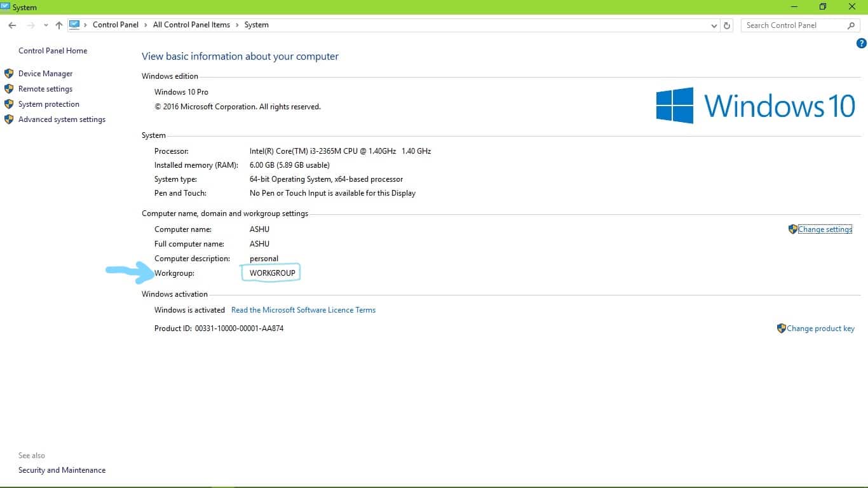Click View basic information about your computer heading
Viewport: 868px width, 488px height.
coord(240,57)
